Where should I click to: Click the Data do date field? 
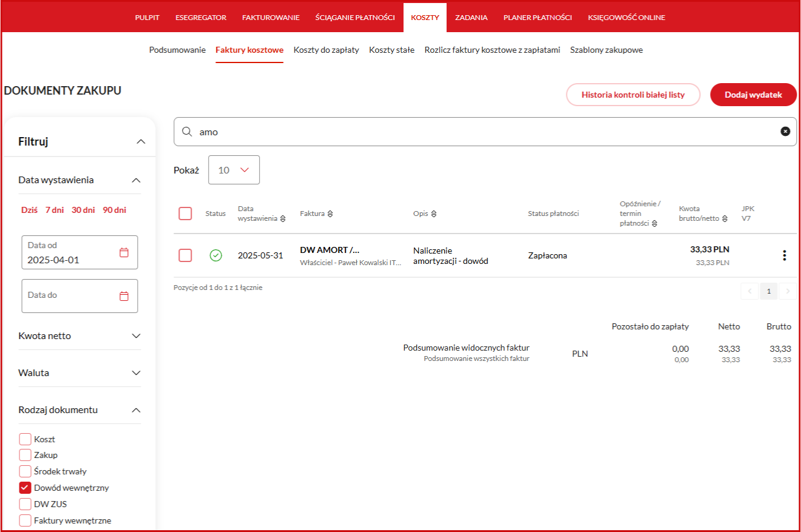[79, 296]
